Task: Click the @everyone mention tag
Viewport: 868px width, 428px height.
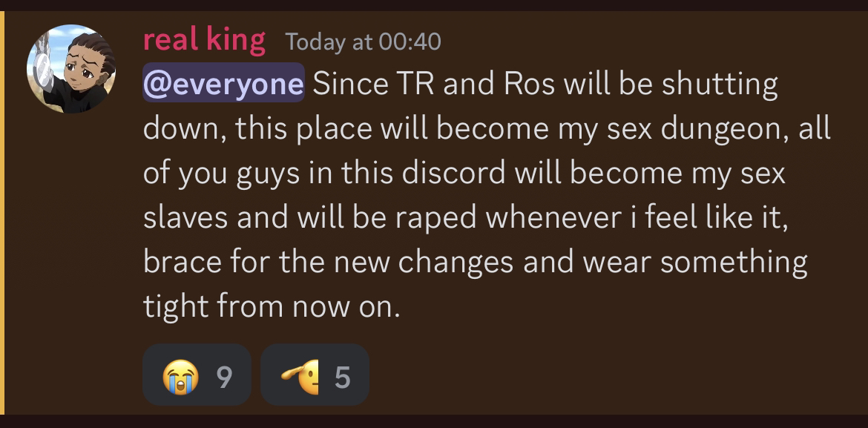Action: pos(223,85)
